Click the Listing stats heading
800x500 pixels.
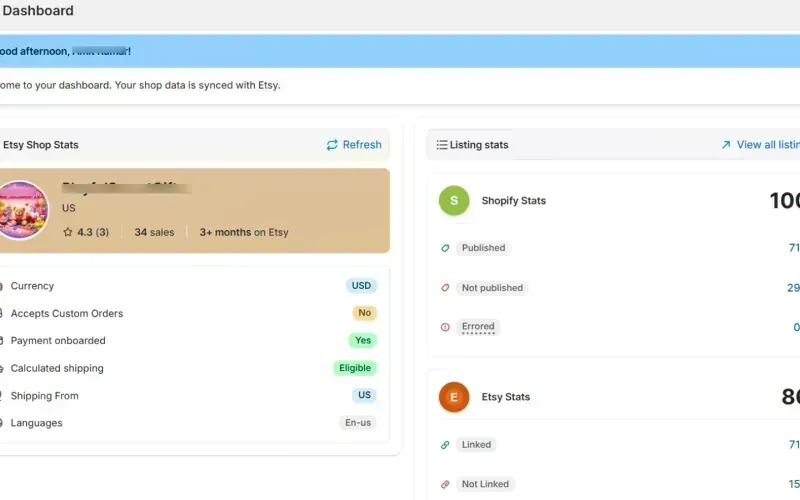pyautogui.click(x=479, y=145)
